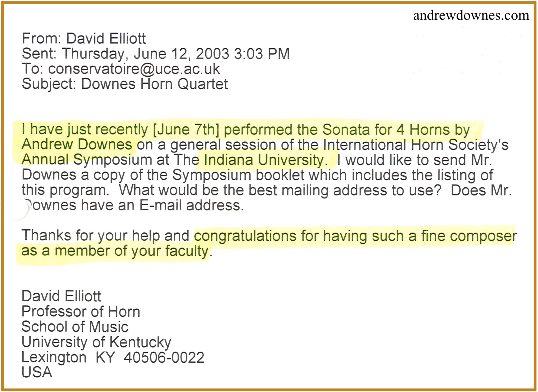Click the highlighted name Andrew Downes
Image resolution: width=538 pixels, height=392 pixels.
point(77,145)
